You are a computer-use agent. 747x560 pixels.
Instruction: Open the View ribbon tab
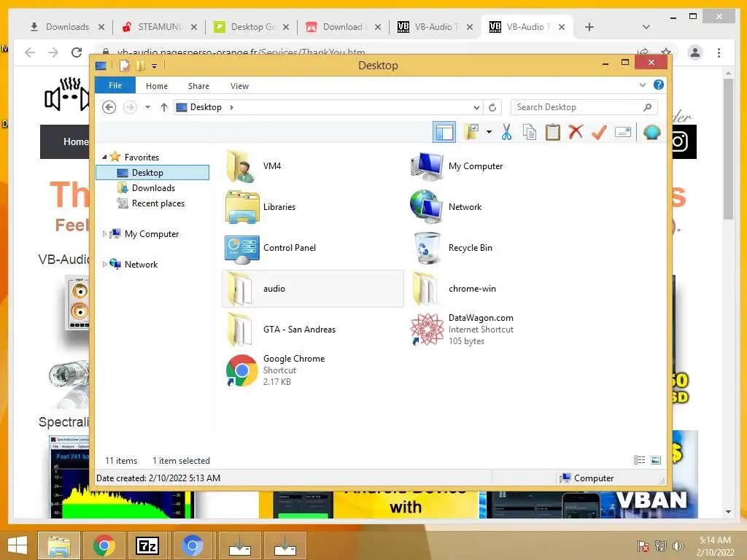tap(239, 86)
